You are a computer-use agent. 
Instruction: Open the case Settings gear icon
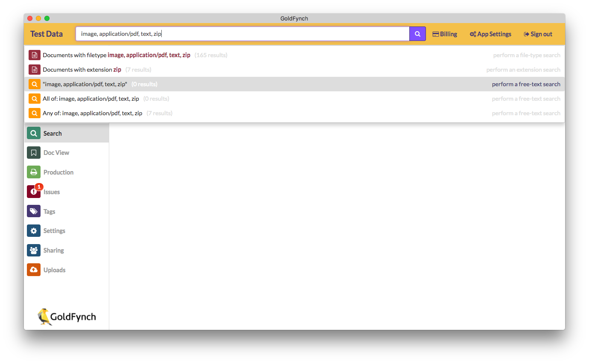pyautogui.click(x=33, y=230)
